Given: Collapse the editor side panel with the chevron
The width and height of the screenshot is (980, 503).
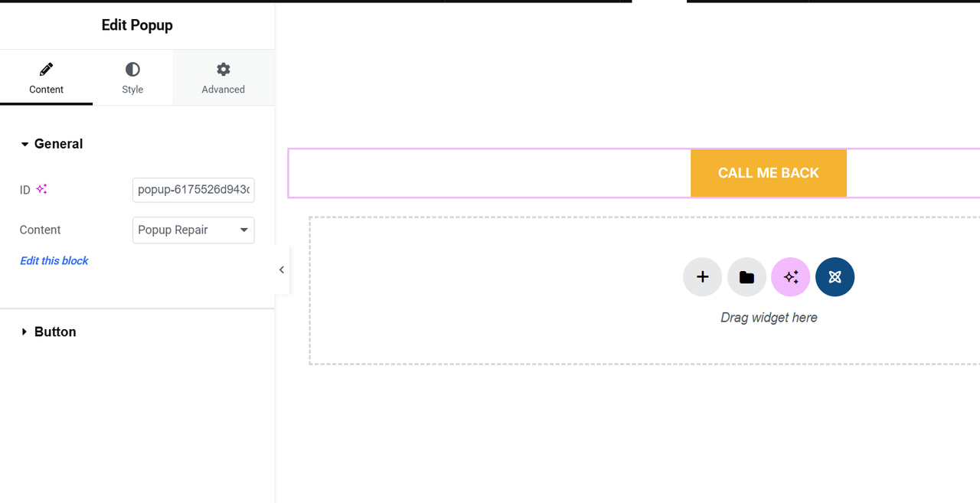Looking at the screenshot, I should click(x=282, y=269).
